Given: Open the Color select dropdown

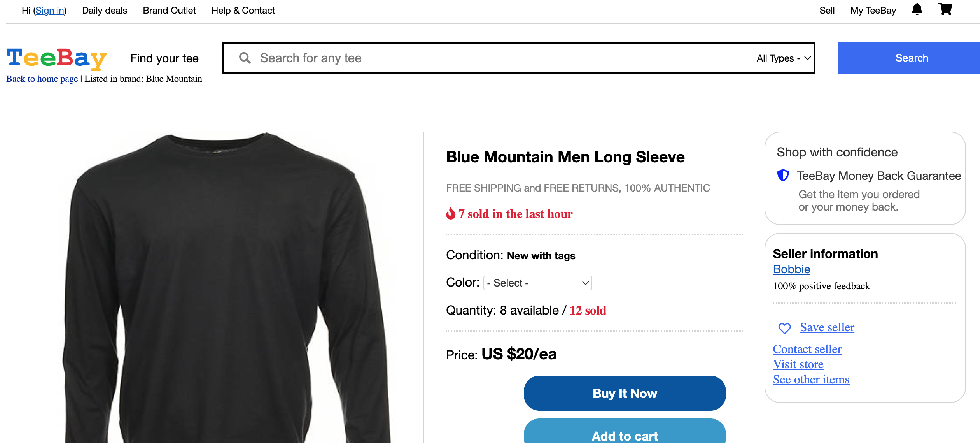Looking at the screenshot, I should [537, 283].
